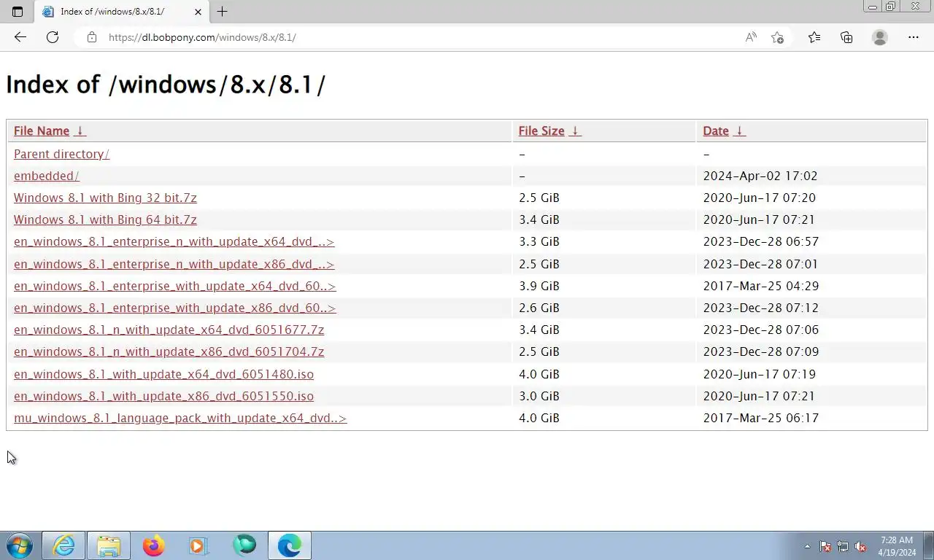Download en_windows_8.1_with_update_x86_dvd_6051550.iso
Image resolution: width=934 pixels, height=560 pixels.
tap(163, 396)
